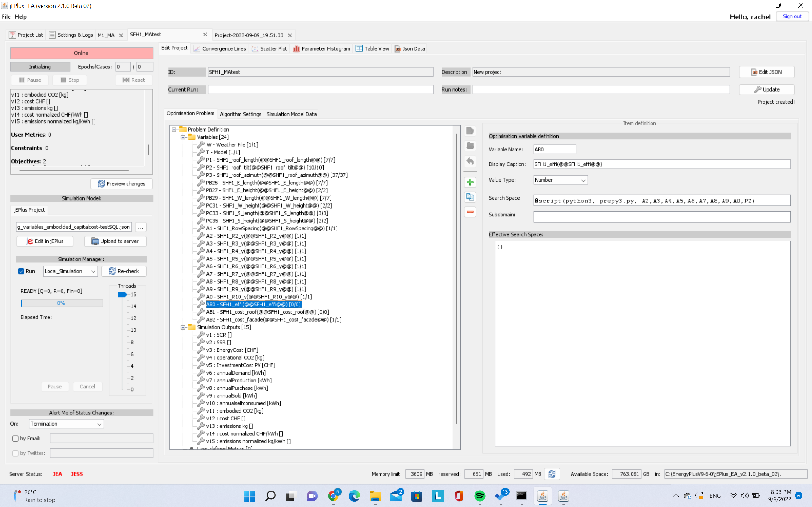This screenshot has height=507, width=812.
Task: Expand the Variables tree node
Action: [183, 137]
